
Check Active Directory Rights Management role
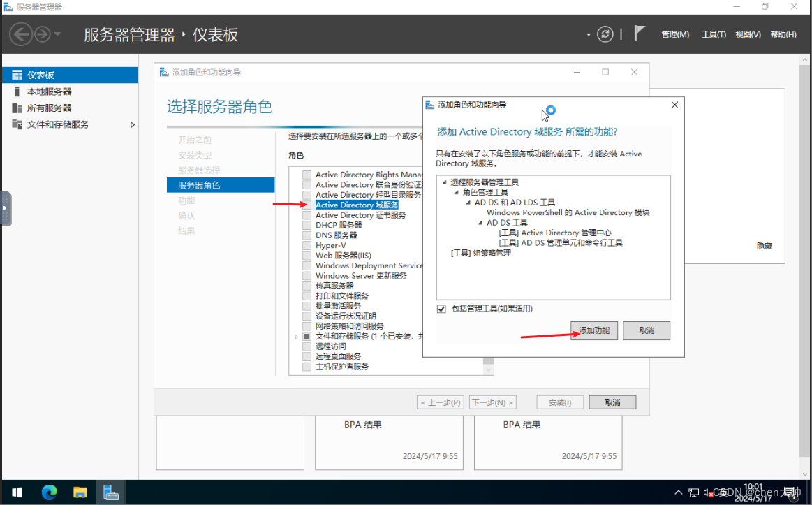(307, 175)
